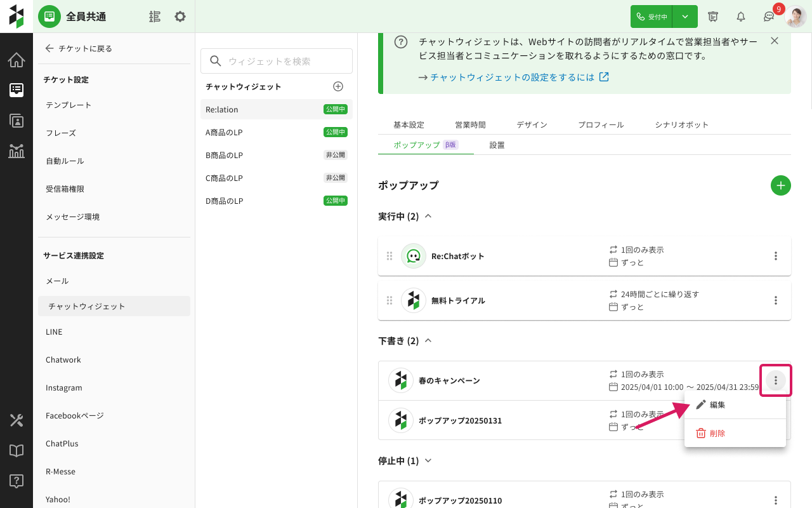This screenshot has width=812, height=508.
Task: Open the analytics chart icon in sidebar
Action: pos(16,150)
